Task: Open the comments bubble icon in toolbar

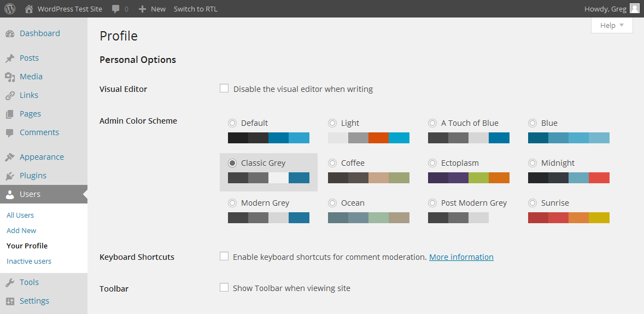Action: (x=115, y=9)
